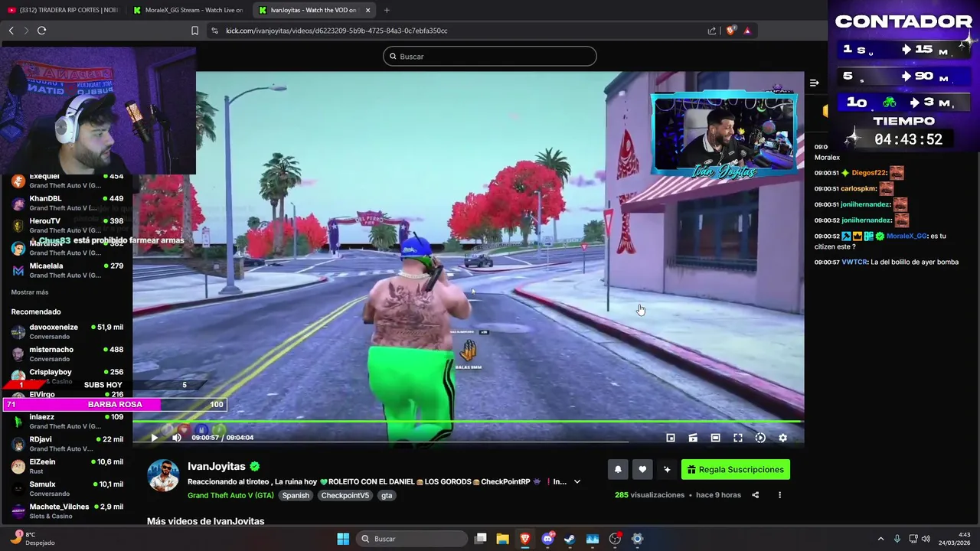Open davooxeneize recommended channel
This screenshot has height=551, width=980.
click(67, 331)
